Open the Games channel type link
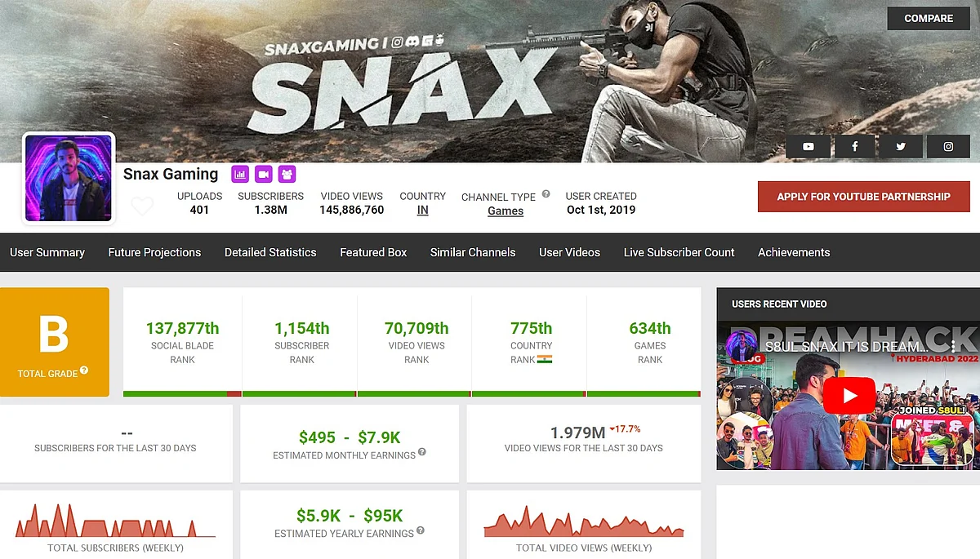 click(x=506, y=211)
